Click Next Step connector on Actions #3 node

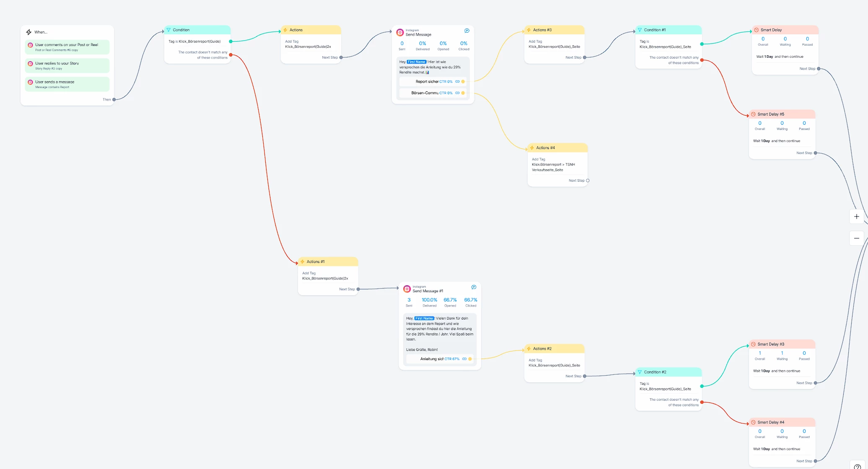point(585,57)
